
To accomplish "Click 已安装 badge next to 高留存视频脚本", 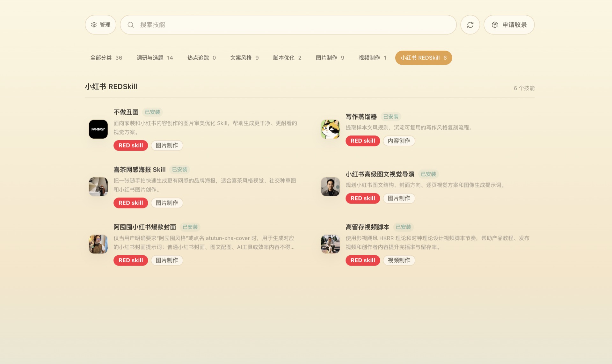I will tap(403, 227).
